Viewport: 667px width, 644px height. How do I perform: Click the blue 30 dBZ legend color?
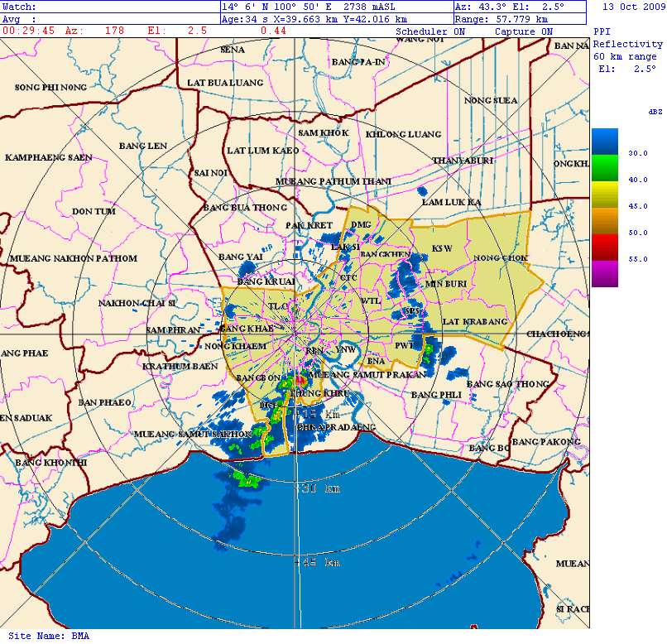[x=604, y=142]
